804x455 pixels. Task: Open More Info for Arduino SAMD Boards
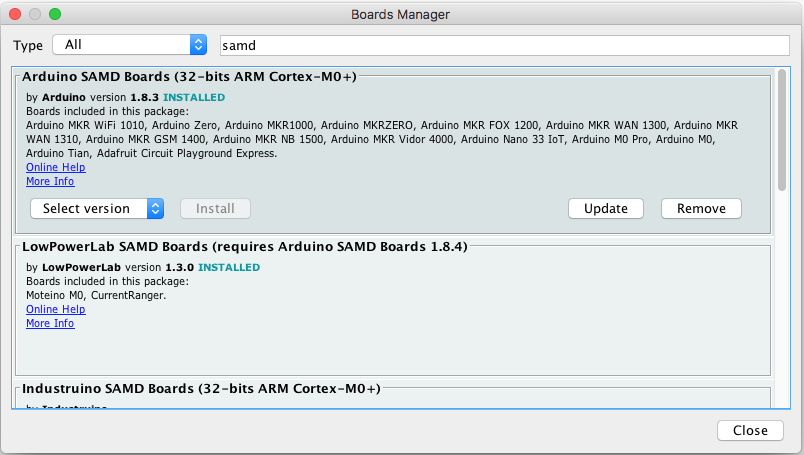click(x=50, y=181)
